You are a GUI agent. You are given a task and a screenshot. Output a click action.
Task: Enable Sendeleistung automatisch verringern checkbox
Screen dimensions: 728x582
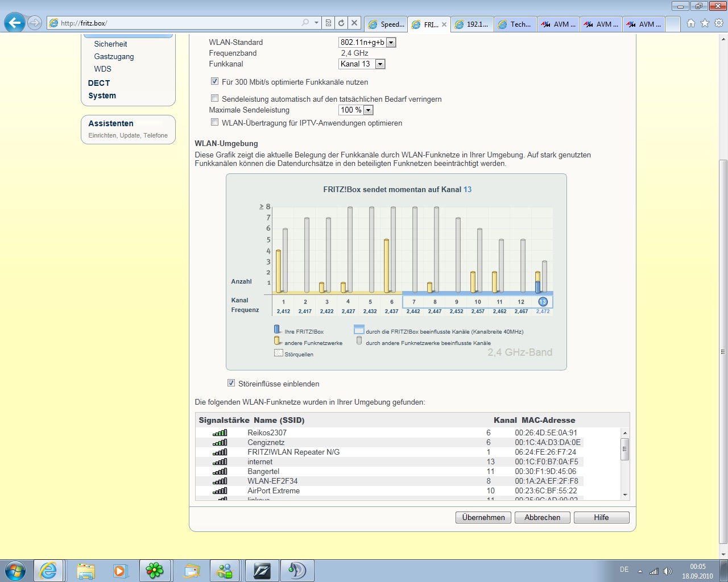coord(214,98)
